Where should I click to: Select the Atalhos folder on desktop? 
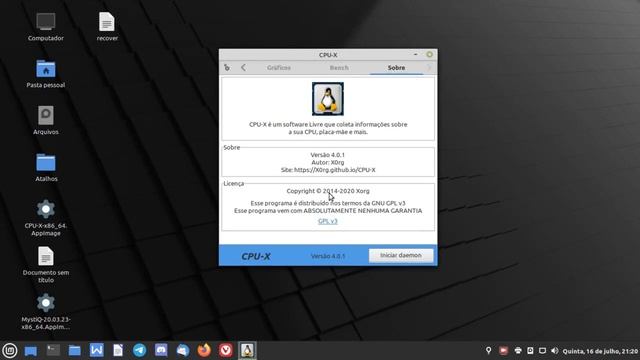[46, 167]
